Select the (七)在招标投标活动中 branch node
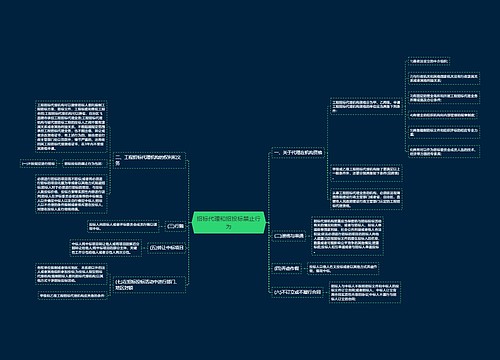 [x=149, y=284]
